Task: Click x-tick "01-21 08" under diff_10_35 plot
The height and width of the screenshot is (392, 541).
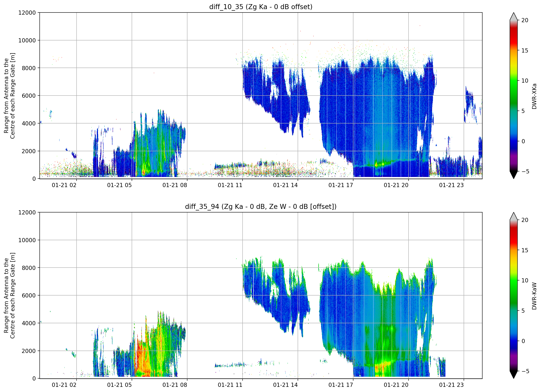Action: pyautogui.click(x=175, y=185)
